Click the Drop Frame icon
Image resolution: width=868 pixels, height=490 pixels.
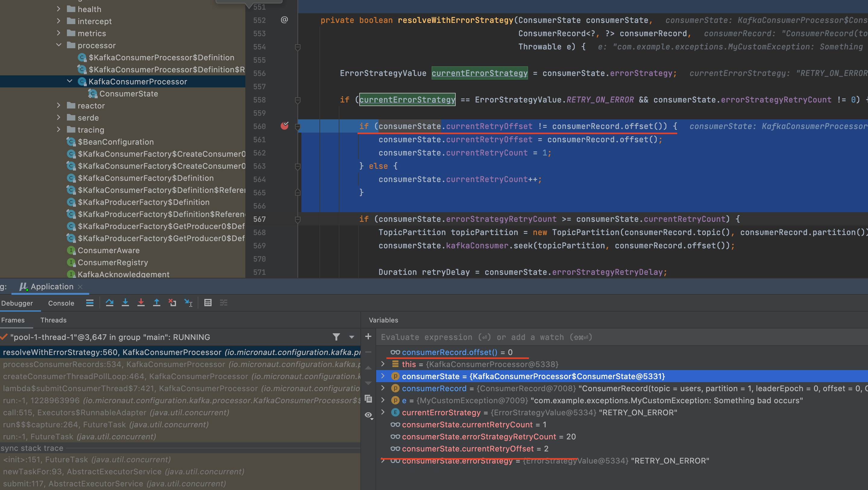[172, 303]
